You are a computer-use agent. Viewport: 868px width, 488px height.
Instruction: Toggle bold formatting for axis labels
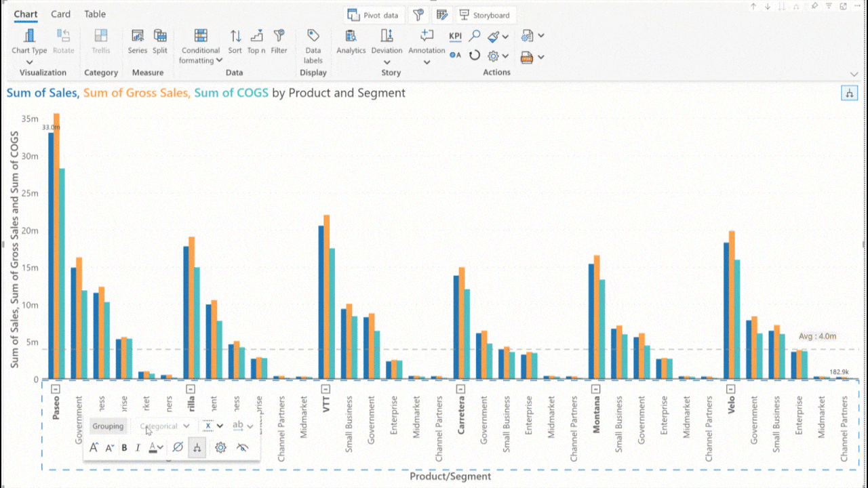pyautogui.click(x=124, y=447)
